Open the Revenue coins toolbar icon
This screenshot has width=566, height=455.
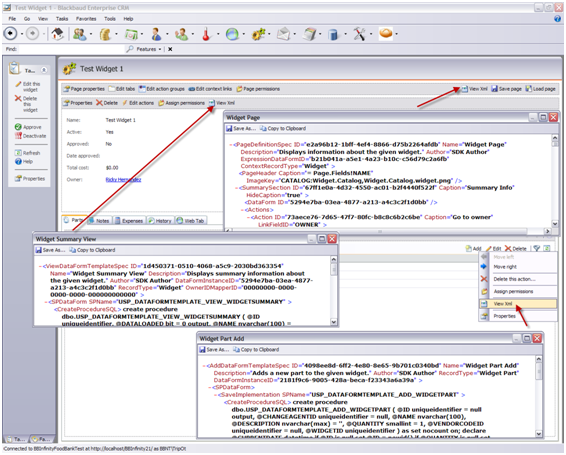pos(105,34)
